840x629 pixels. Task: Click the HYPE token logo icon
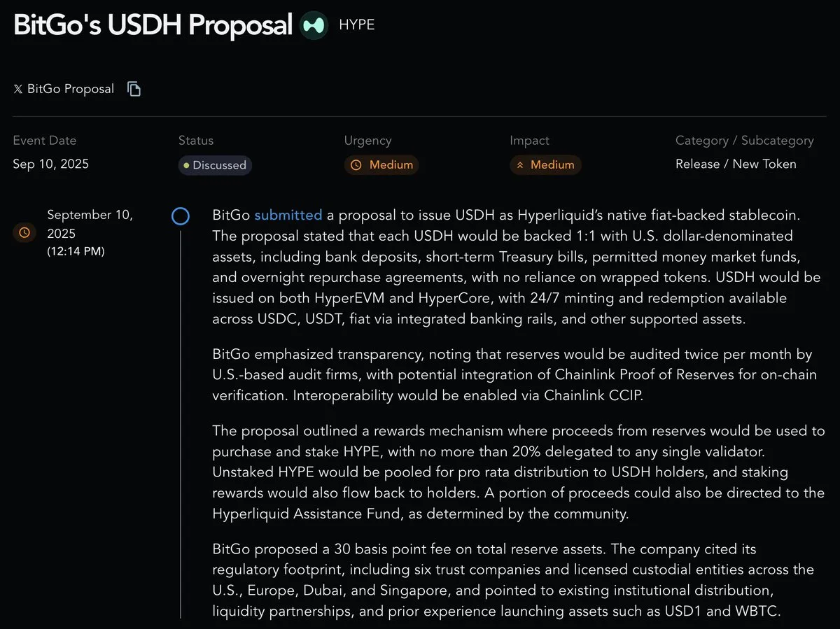point(314,25)
